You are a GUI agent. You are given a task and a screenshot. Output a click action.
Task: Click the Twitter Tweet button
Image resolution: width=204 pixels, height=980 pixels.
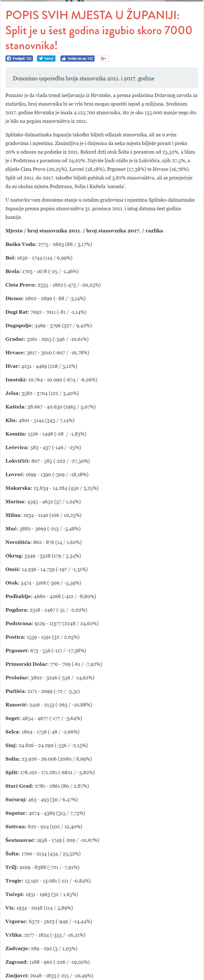coord(46,58)
